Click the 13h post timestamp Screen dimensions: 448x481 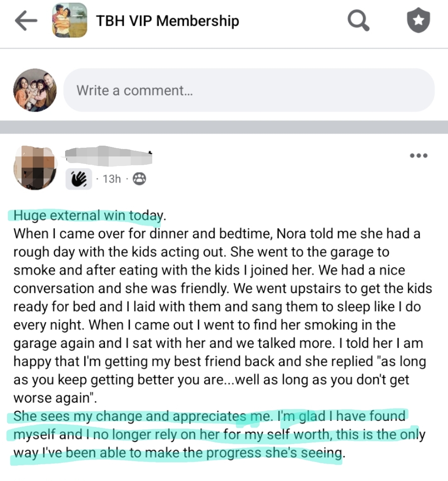112,179
